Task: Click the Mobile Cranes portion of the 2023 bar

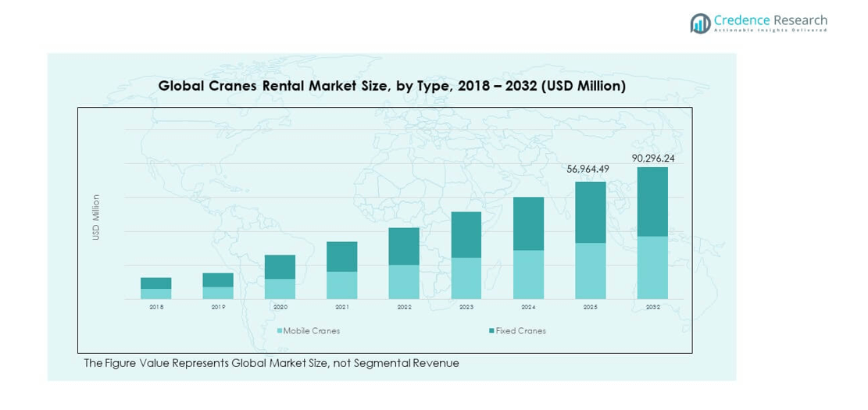Action: (466, 278)
